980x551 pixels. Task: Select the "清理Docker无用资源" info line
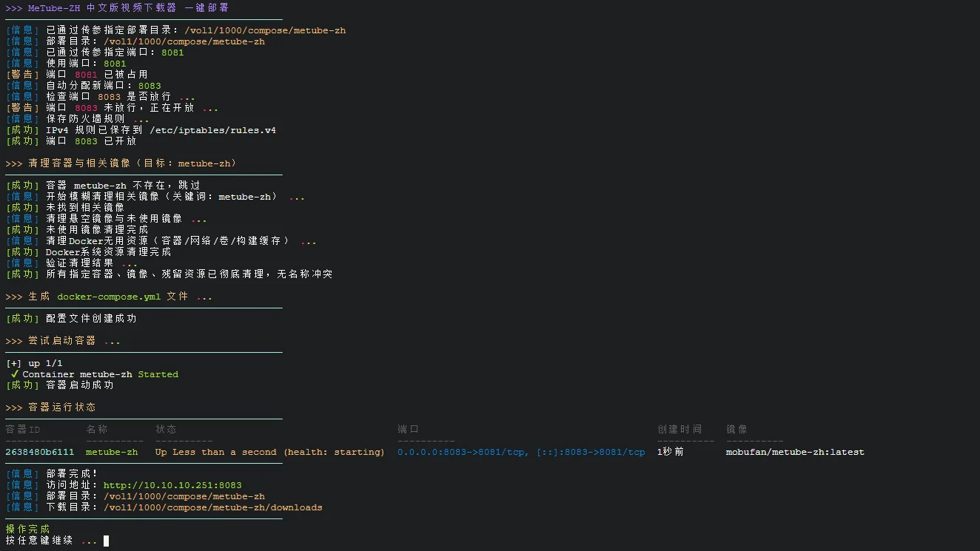coord(161,241)
